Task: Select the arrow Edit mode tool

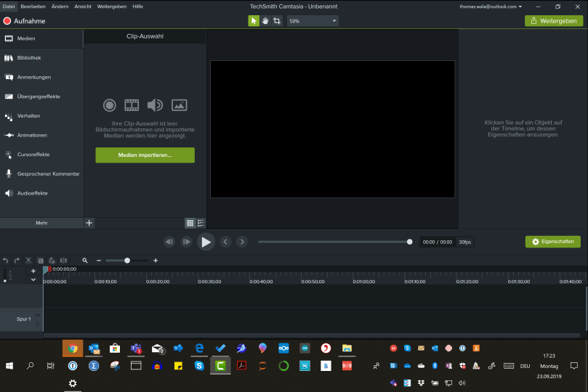Action: 254,21
